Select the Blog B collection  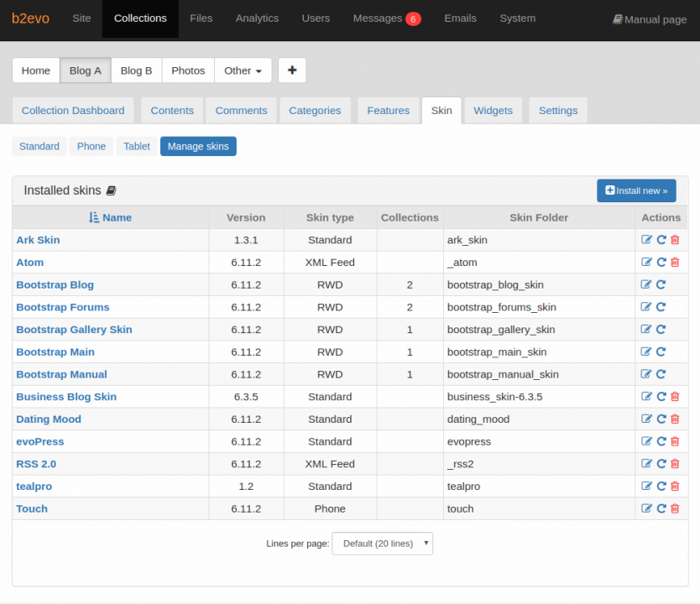[x=136, y=70]
